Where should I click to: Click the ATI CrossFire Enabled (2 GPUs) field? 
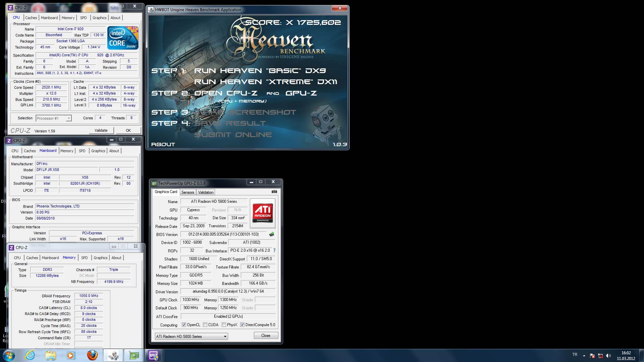(228, 316)
